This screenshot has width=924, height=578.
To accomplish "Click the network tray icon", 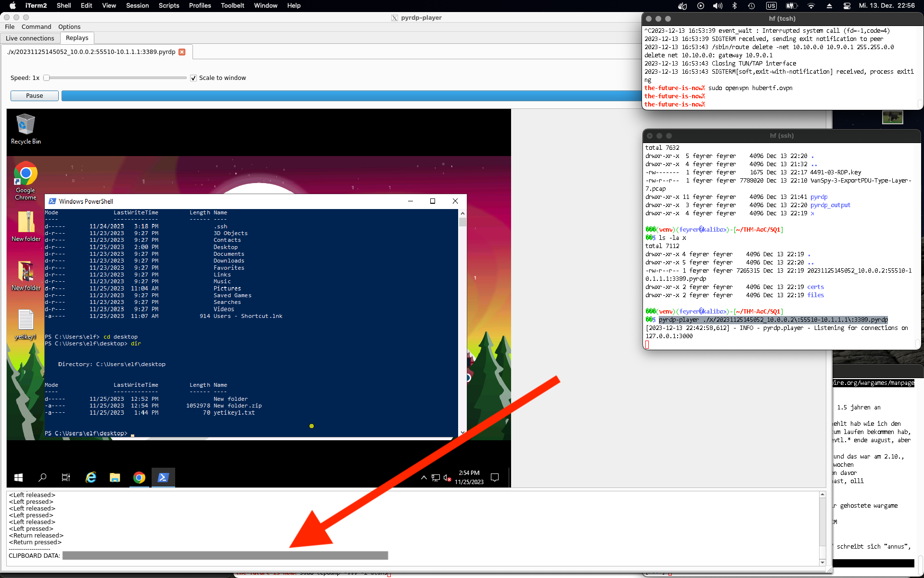I will [436, 478].
